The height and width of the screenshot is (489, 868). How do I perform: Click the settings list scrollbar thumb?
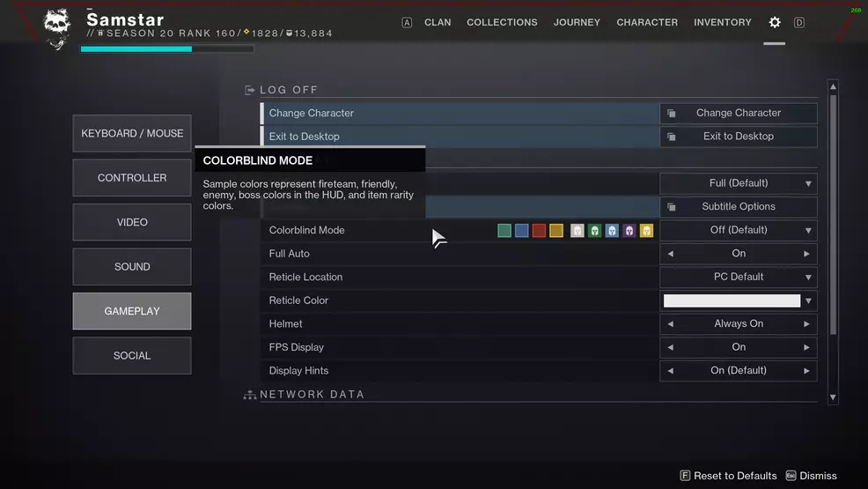tap(833, 214)
